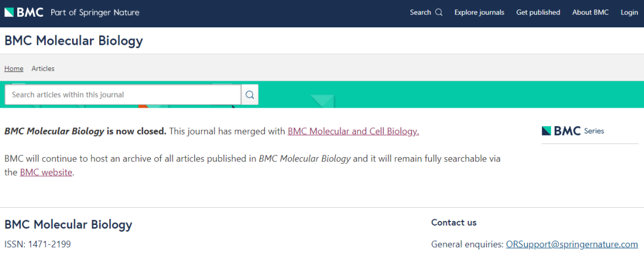
Task: Click the magnifier icon beside header Search
Action: (x=439, y=13)
